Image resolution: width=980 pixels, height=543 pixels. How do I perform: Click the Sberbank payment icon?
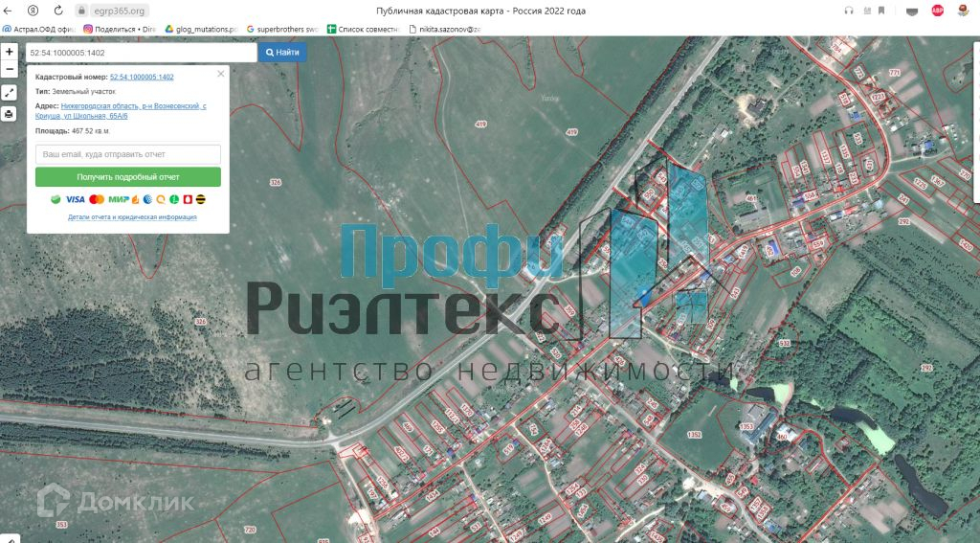[56, 199]
